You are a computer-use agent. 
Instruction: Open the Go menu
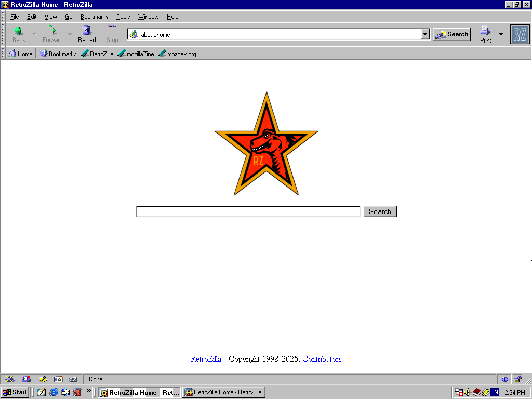tap(69, 17)
